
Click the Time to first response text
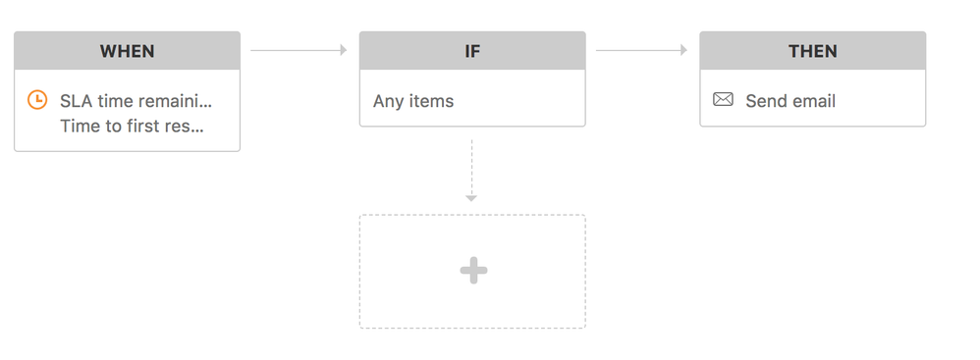(x=132, y=126)
